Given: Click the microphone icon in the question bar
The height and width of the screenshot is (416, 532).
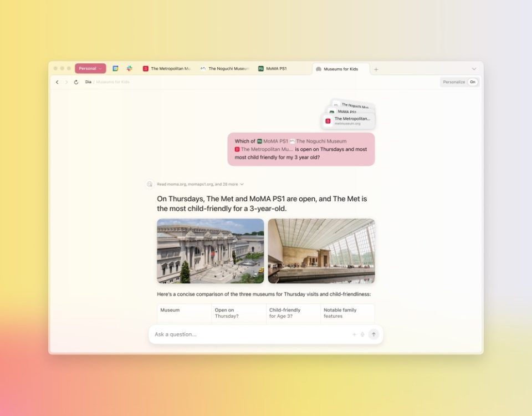Looking at the screenshot, I should (x=364, y=334).
